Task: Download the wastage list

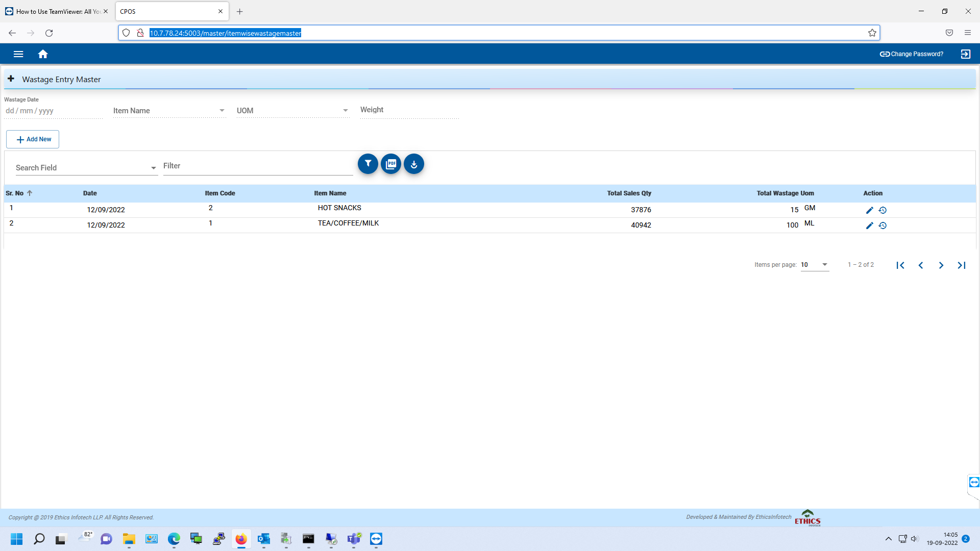Action: coord(414,164)
